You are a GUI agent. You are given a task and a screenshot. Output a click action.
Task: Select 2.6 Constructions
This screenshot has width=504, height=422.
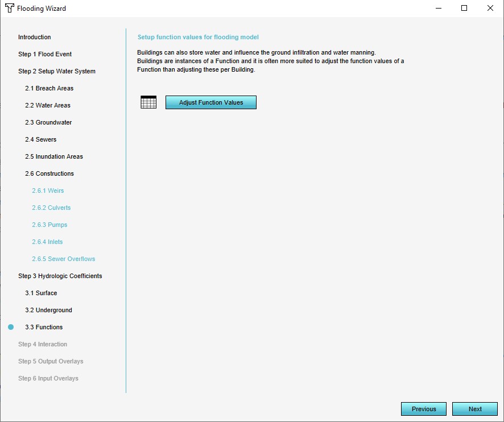coord(49,173)
